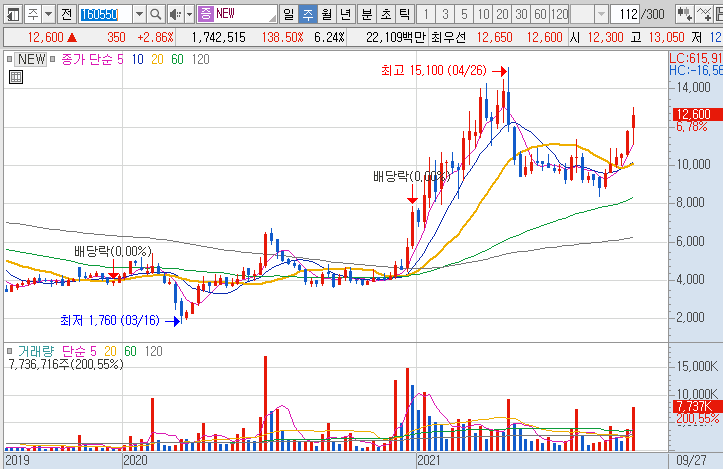Click the add indicator line icon
Viewport: 723px width, 469px height.
pyautogui.click(x=704, y=14)
